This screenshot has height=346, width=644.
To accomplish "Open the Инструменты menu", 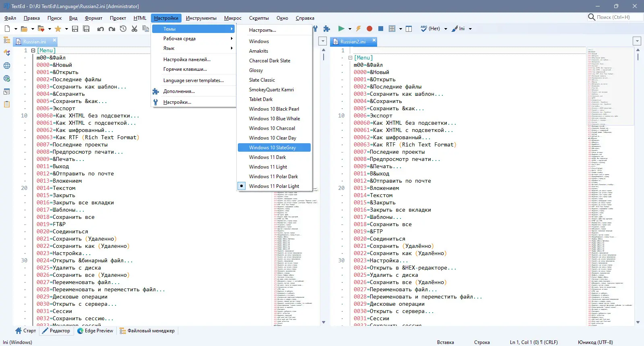I will tap(201, 18).
